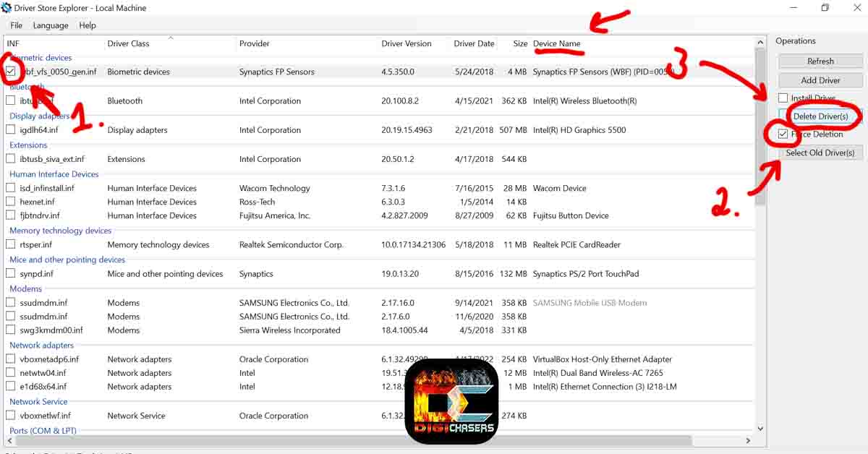Click the Add Driver button
This screenshot has height=454, width=868.
tap(820, 80)
